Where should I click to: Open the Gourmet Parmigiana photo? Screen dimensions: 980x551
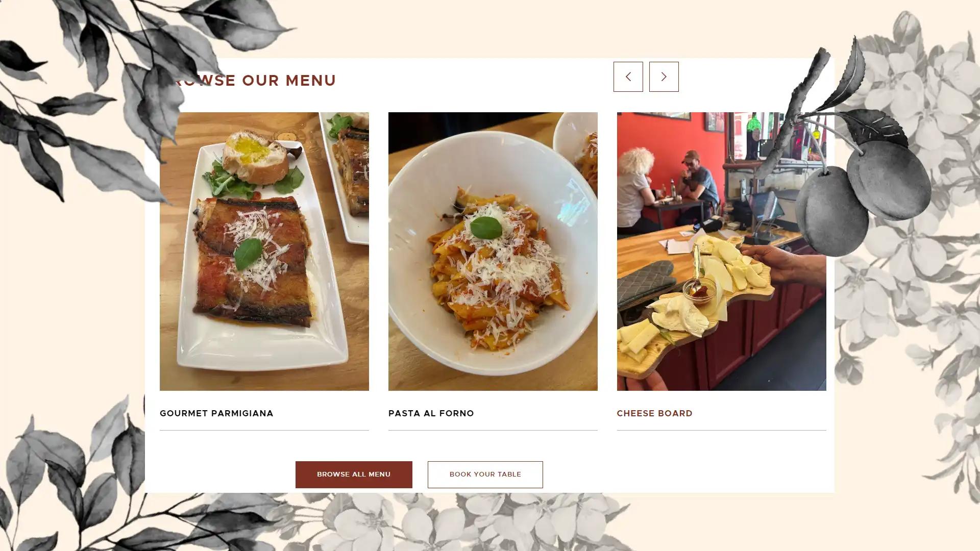coord(264,251)
